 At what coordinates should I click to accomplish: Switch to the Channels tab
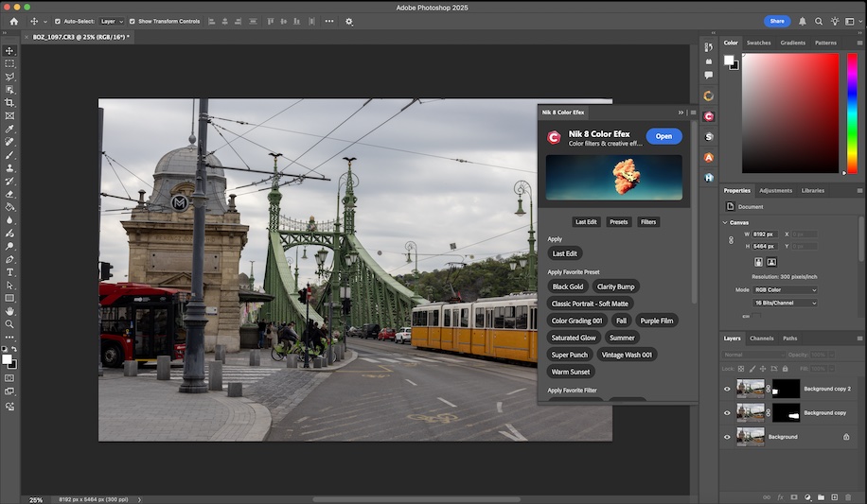coord(761,338)
